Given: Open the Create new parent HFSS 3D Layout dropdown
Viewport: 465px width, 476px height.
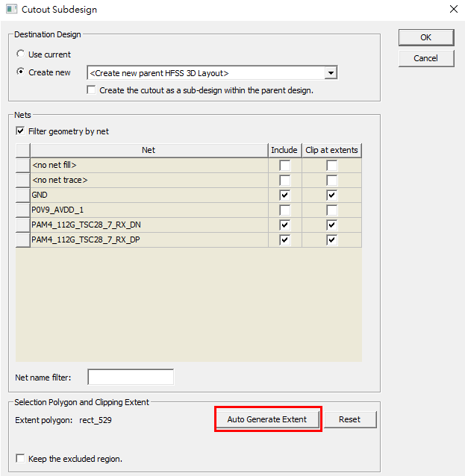Looking at the screenshot, I should [331, 73].
